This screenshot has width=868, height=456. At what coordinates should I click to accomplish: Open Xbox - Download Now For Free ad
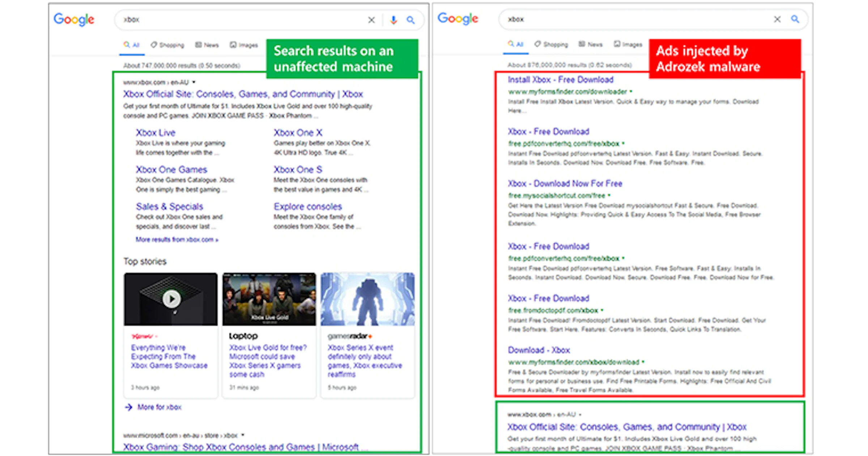click(x=565, y=184)
